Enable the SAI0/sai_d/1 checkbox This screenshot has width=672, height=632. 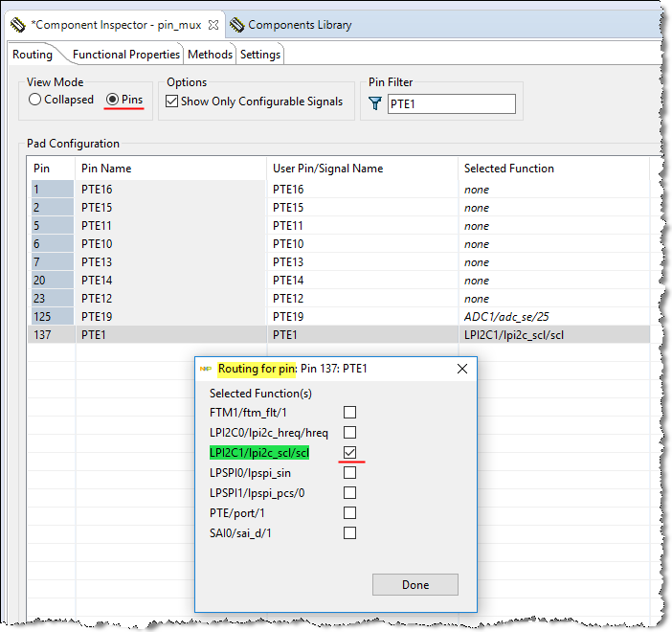(x=349, y=533)
